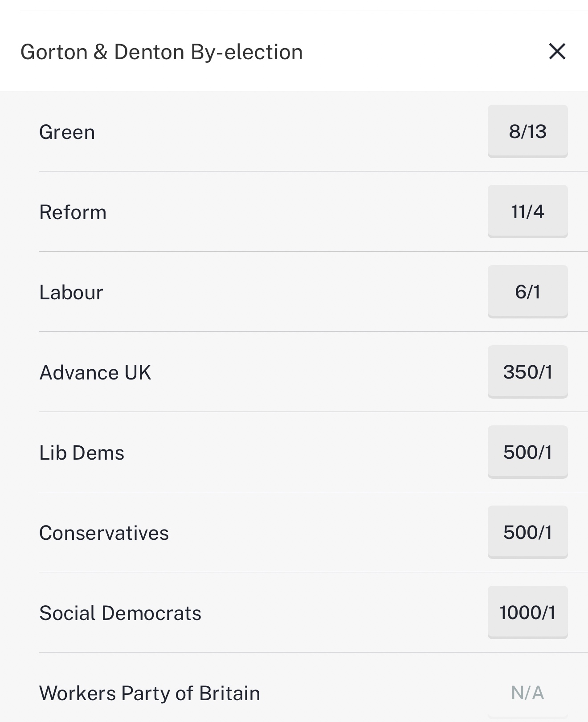
Task: Choose Advance UK 350/1 odds button
Action: 527,372
